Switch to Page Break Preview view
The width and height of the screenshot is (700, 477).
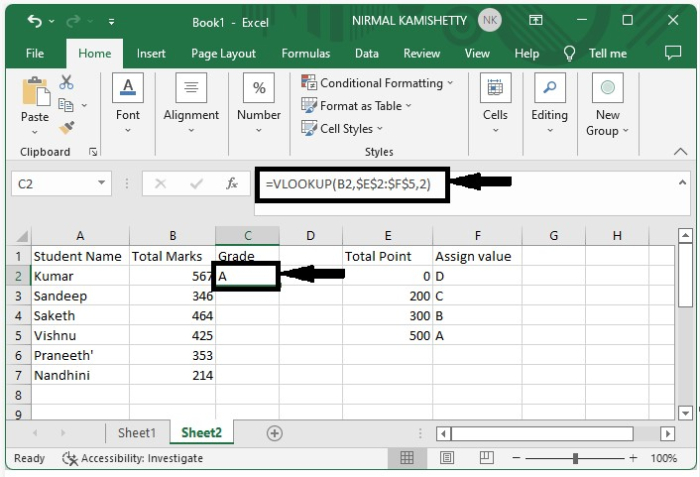click(486, 457)
